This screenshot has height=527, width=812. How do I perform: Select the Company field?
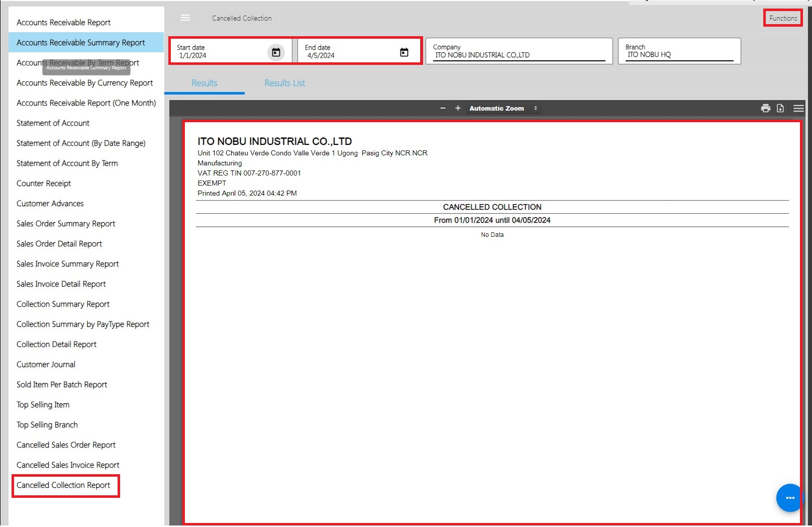coord(519,51)
